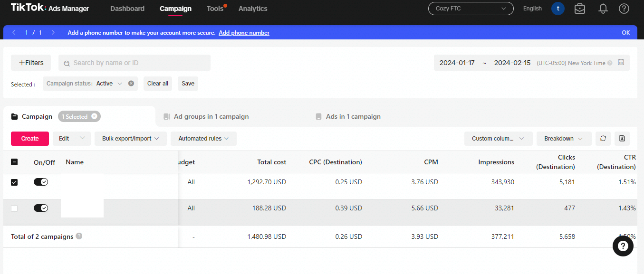Open the help question mark in header
644x274 pixels.
tap(624, 9)
